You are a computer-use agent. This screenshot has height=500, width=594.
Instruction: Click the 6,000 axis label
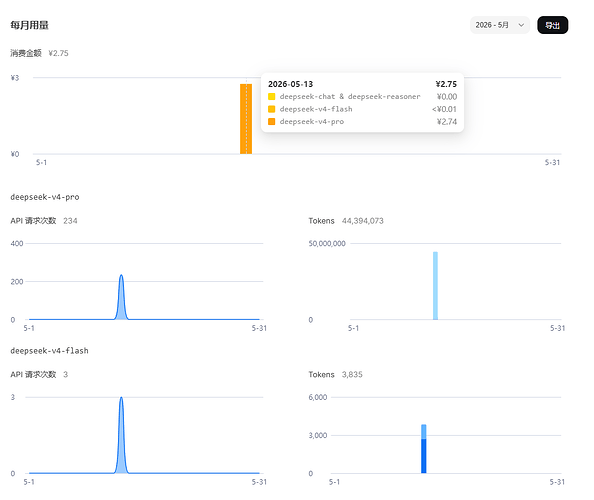click(318, 397)
